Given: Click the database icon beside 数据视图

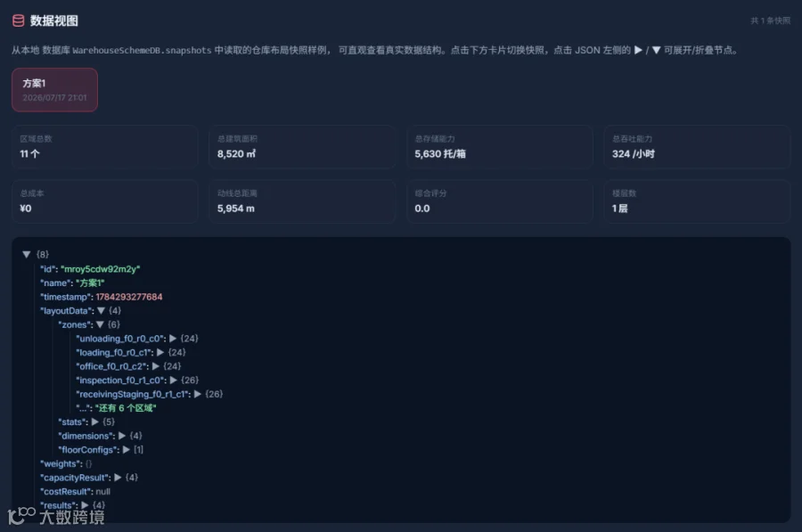Looking at the screenshot, I should [x=19, y=20].
